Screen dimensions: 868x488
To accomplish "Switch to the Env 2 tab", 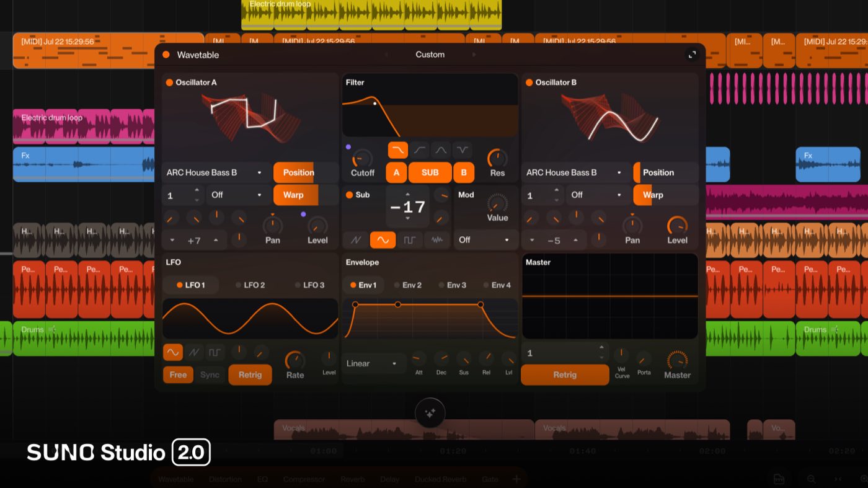I will click(408, 285).
